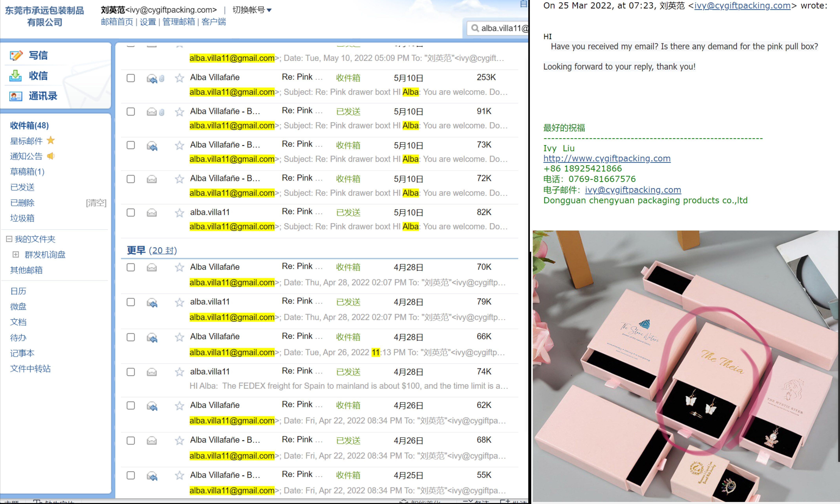This screenshot has height=504, width=840.
Task: Click the envelope icon on the 82K email
Action: [152, 213]
